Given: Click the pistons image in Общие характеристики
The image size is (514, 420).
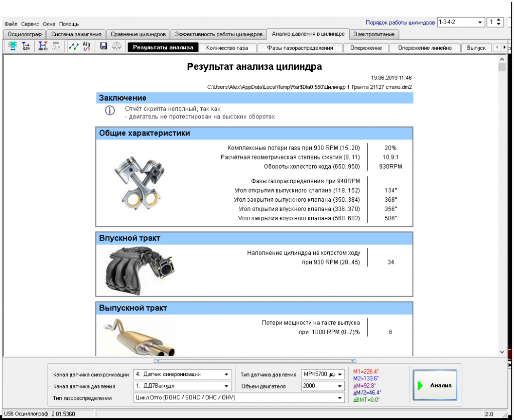Looking at the screenshot, I should (x=141, y=183).
